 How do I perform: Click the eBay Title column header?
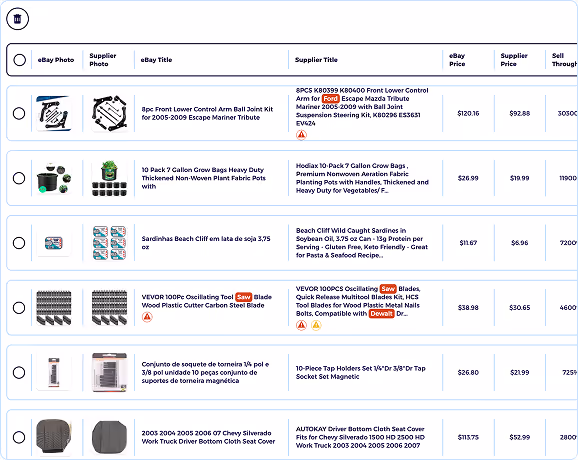pos(156,60)
